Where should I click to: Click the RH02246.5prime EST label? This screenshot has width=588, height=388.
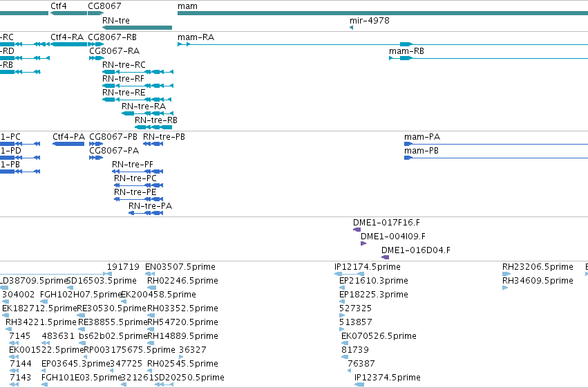182,281
